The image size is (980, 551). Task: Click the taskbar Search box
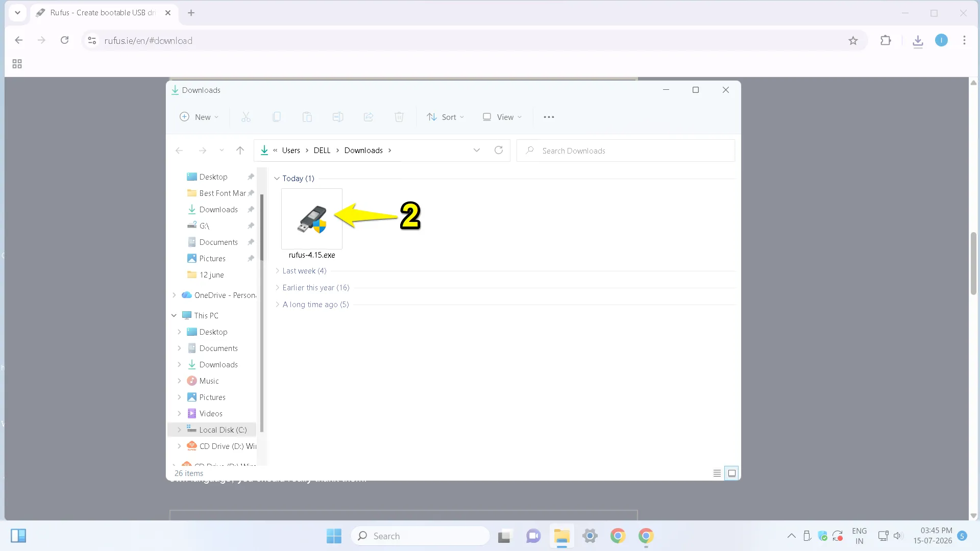click(x=420, y=536)
